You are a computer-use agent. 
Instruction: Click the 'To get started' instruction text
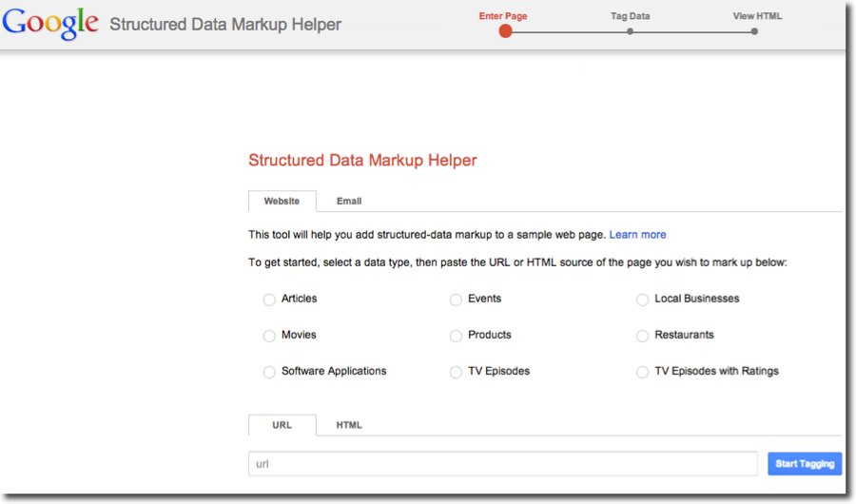click(x=517, y=262)
